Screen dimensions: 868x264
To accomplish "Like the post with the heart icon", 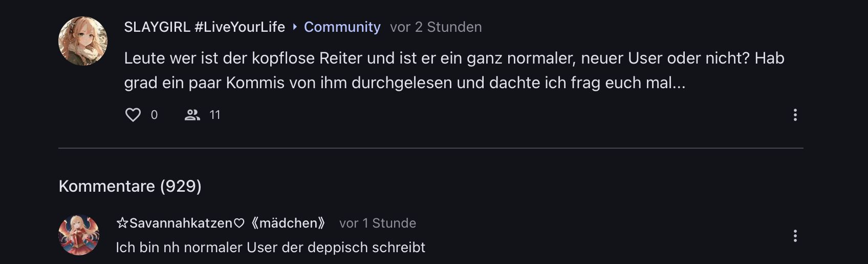I will pos(133,115).
